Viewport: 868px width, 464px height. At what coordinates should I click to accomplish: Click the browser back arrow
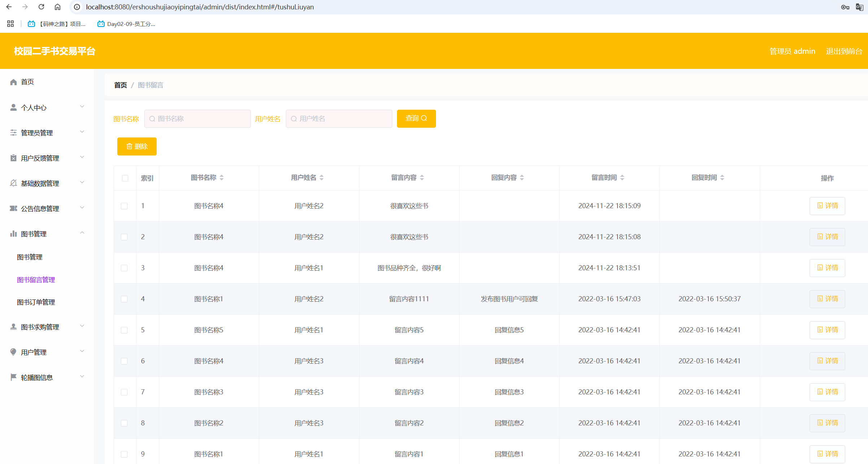[9, 7]
